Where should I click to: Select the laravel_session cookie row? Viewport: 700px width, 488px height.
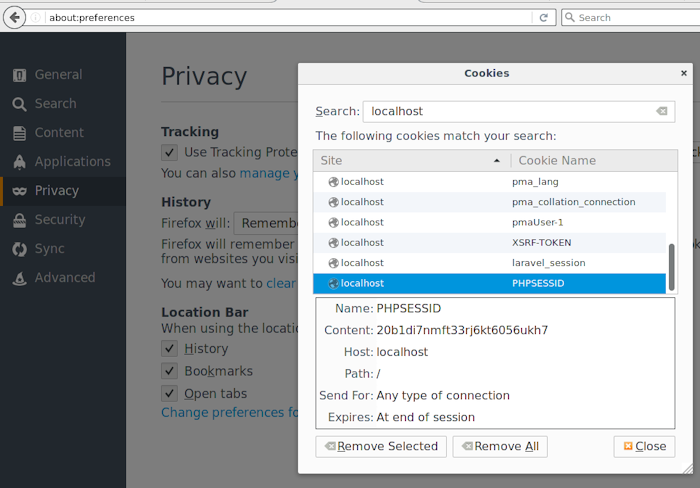tap(490, 263)
